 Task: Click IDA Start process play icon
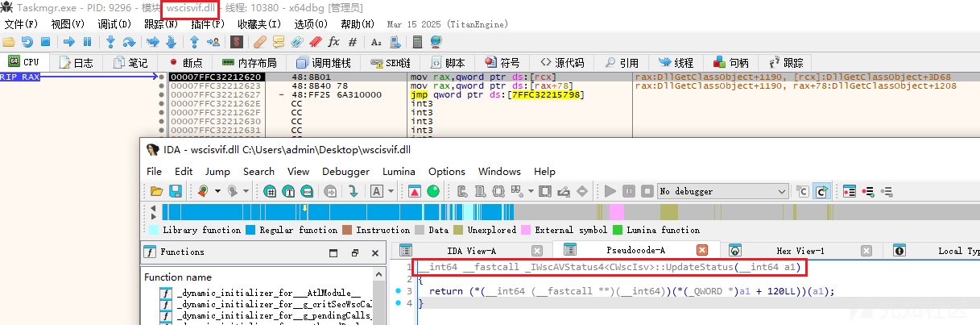click(610, 191)
